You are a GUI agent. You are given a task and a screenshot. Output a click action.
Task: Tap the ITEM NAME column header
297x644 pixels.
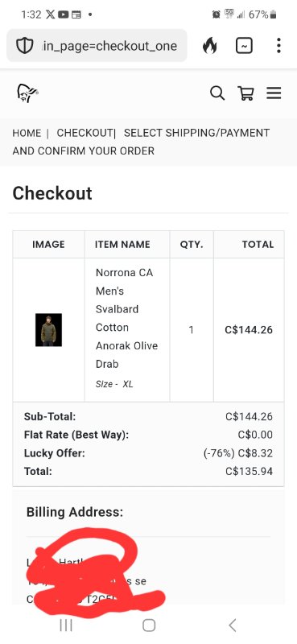[x=122, y=245]
